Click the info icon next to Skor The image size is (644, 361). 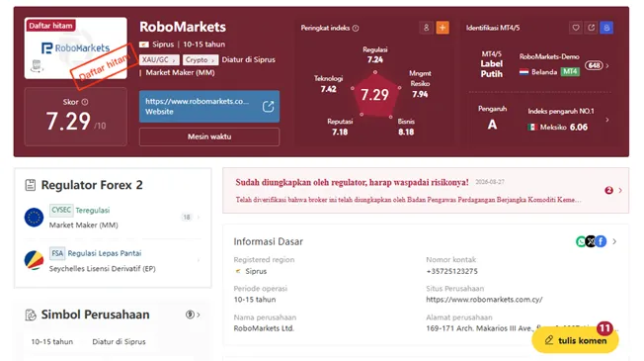click(85, 102)
